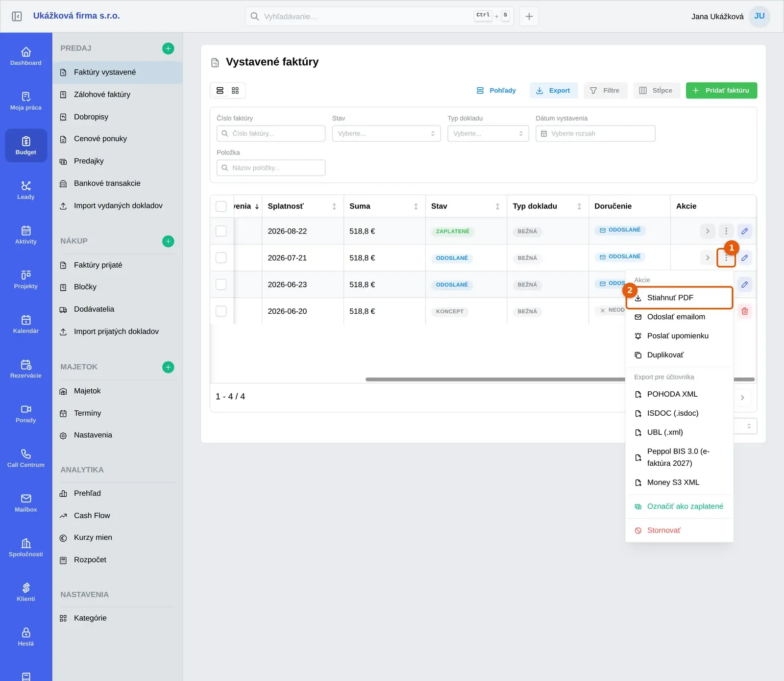784x681 pixels.
Task: Open the Stav filter dropdown
Action: pos(386,133)
